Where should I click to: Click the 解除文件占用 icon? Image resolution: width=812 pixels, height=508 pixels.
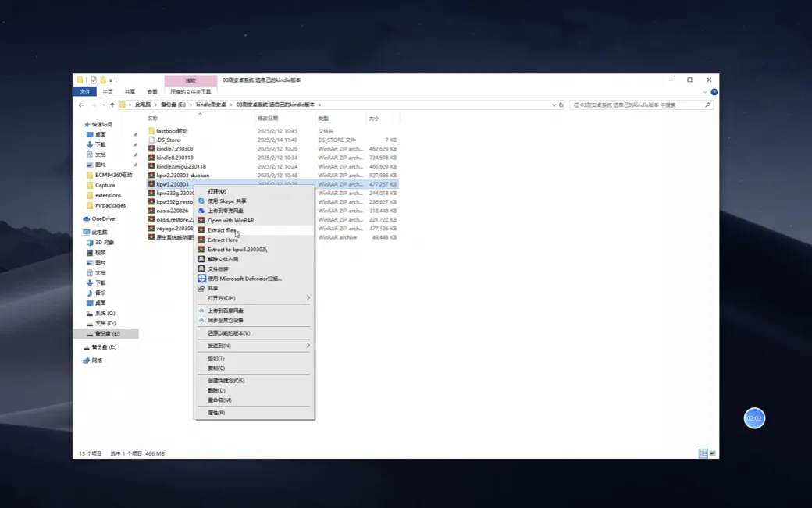pyautogui.click(x=201, y=259)
